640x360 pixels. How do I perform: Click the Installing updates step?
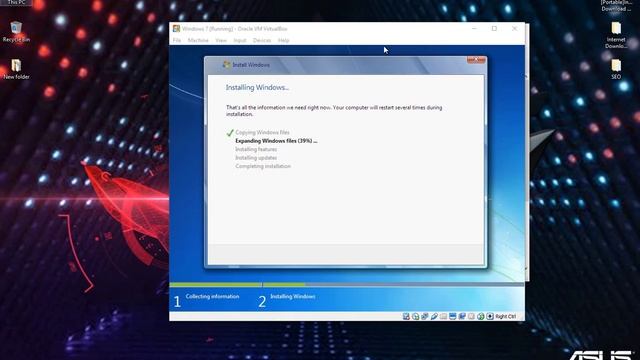pos(256,158)
